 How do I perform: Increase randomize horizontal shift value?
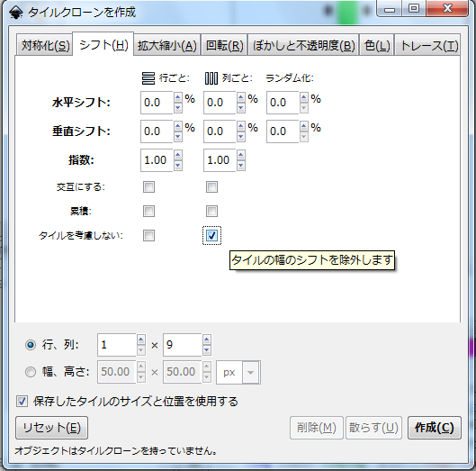(304, 98)
